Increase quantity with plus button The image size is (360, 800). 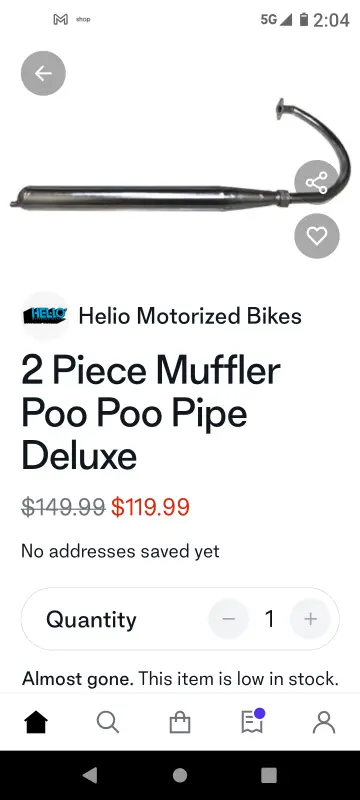point(310,619)
